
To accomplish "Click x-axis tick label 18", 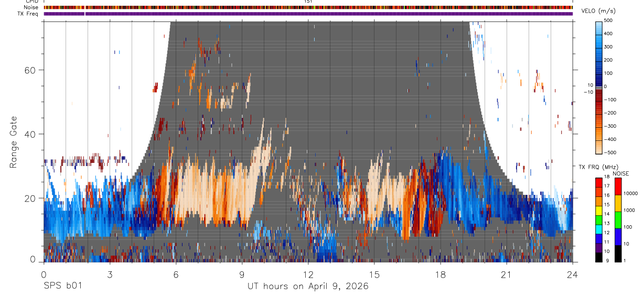I will 441,274.
